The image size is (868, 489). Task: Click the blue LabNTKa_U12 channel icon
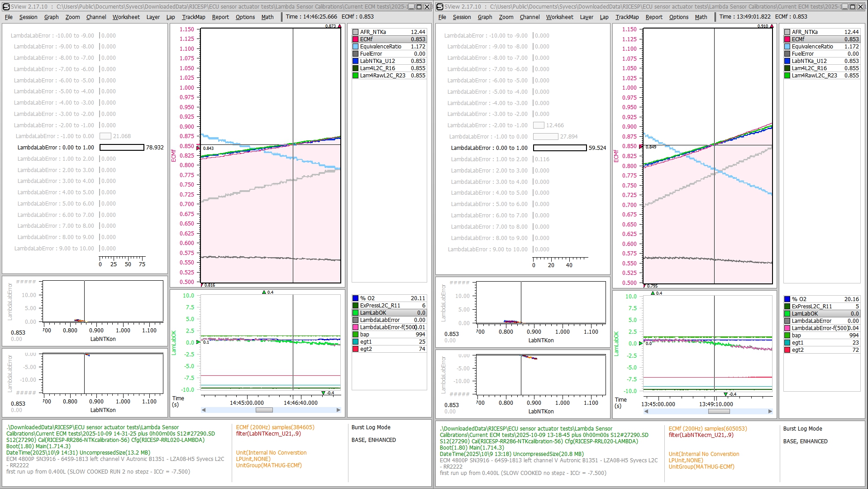356,61
